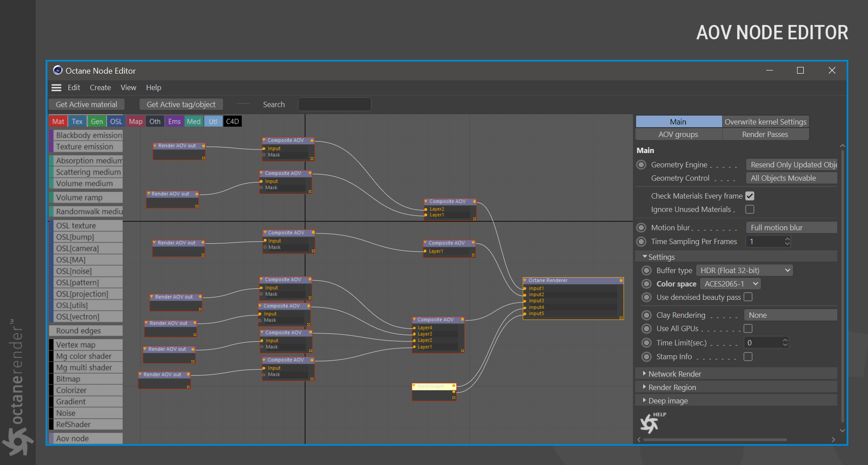
Task: Click the Octane Renderer node header
Action: [x=573, y=280]
